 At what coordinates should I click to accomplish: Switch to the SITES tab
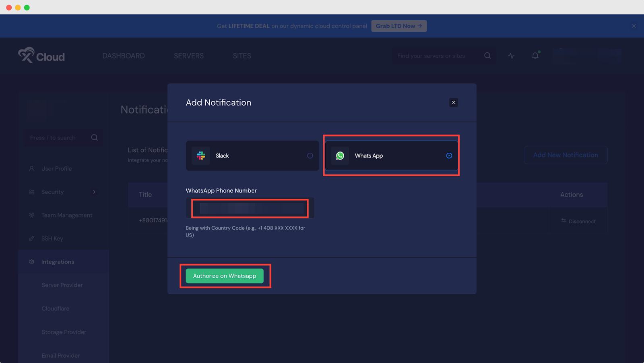point(242,56)
